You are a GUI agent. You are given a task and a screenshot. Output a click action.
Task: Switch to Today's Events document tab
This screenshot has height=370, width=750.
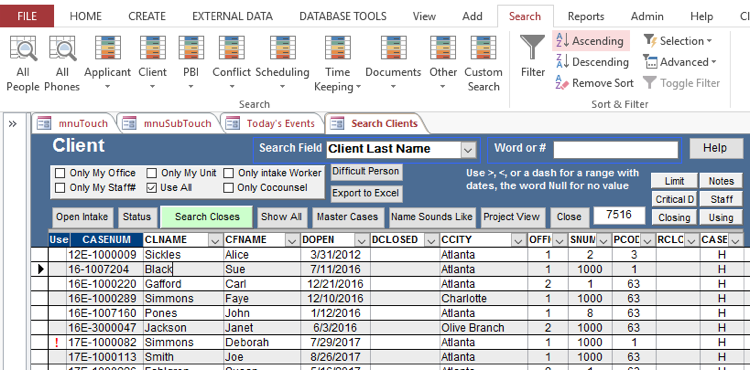(272, 124)
